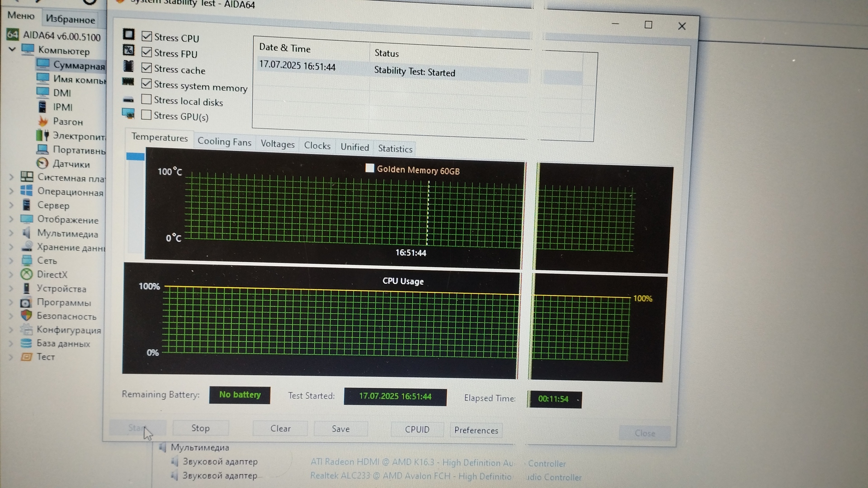Screen dimensions: 868x488
Task: Click the temperature graph scale slider
Action: pyautogui.click(x=135, y=157)
